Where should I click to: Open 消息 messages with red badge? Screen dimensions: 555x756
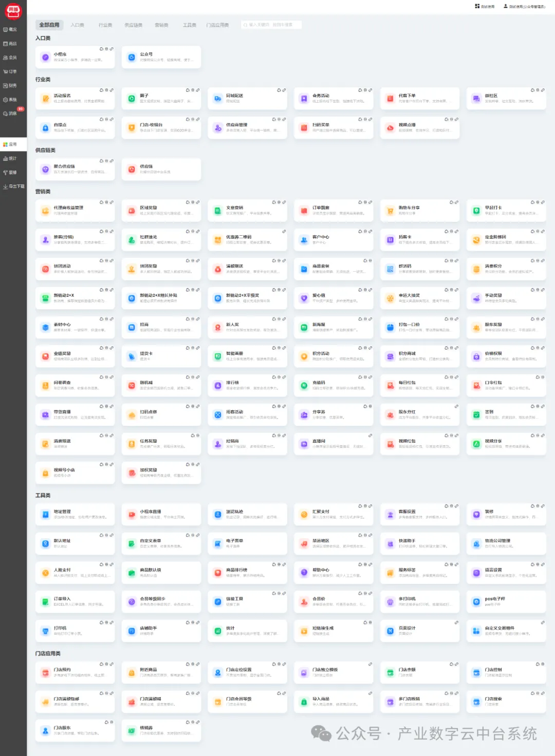(x=10, y=114)
